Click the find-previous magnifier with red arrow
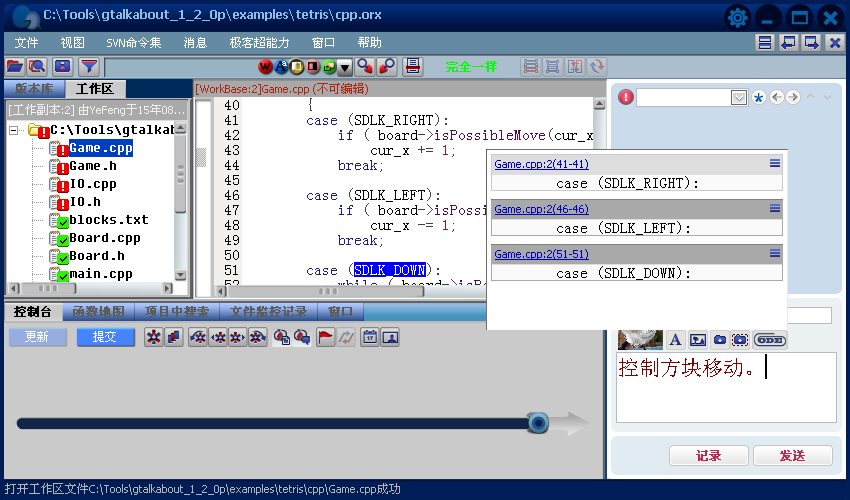 (387, 67)
